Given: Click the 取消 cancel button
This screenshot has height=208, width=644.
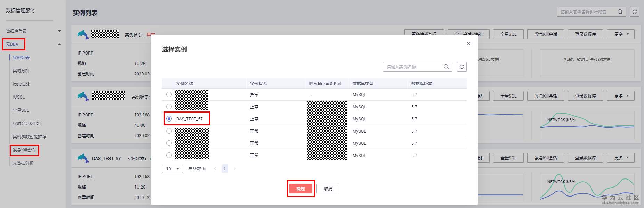Looking at the screenshot, I should point(328,189).
